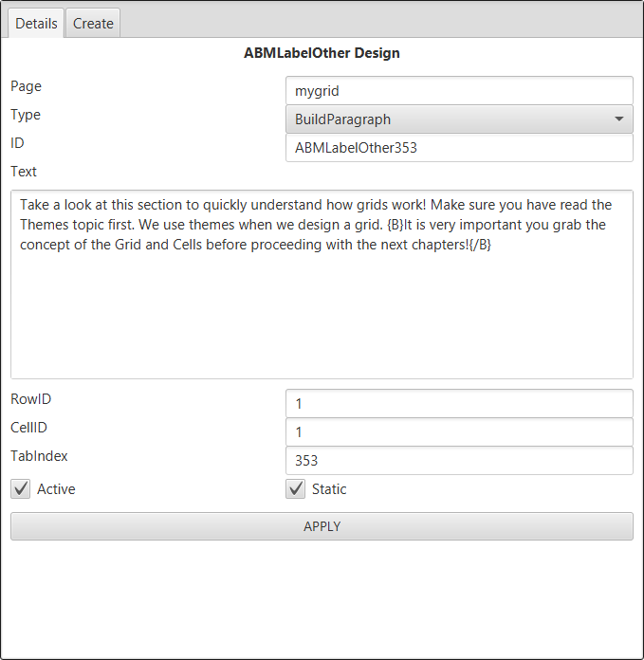Screen dimensions: 644x660
Task: Toggle the Active checkbox
Action: (20, 488)
